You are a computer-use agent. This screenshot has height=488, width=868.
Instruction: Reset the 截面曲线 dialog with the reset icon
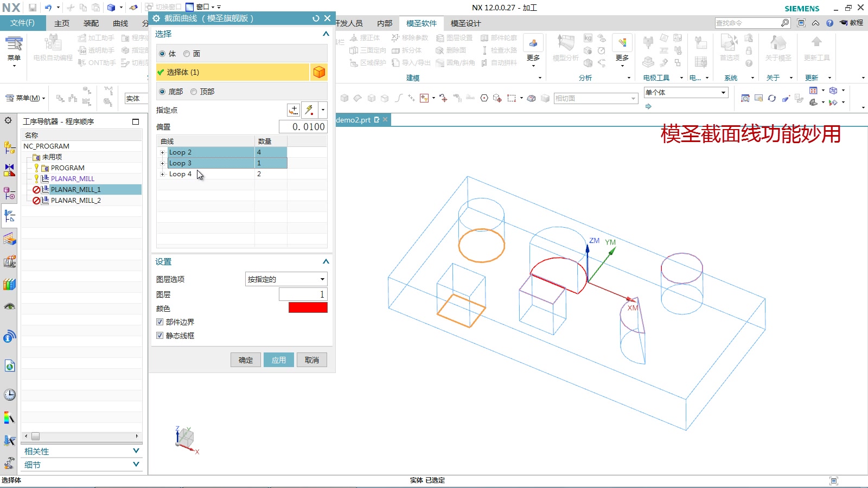point(316,18)
